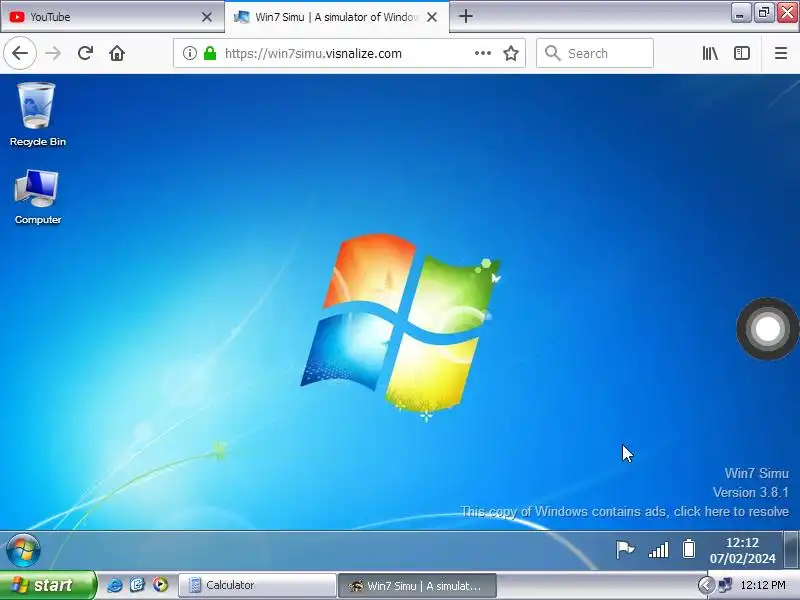Close the YouTube tab

click(x=207, y=17)
